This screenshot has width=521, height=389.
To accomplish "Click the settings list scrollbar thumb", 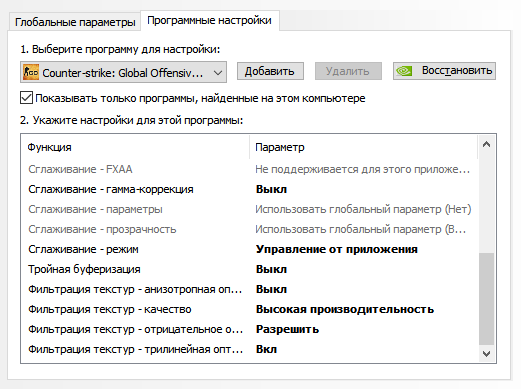I will pyautogui.click(x=486, y=299).
